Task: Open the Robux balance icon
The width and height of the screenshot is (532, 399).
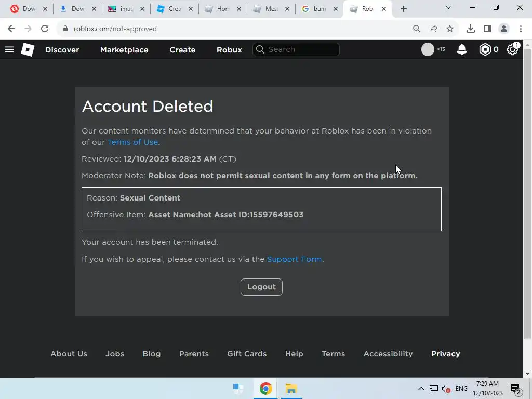Action: tap(485, 49)
